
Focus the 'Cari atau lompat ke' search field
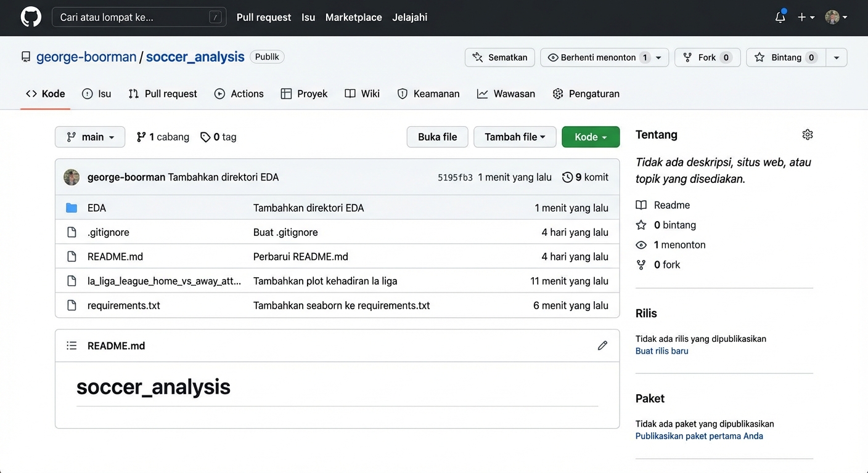pyautogui.click(x=139, y=17)
